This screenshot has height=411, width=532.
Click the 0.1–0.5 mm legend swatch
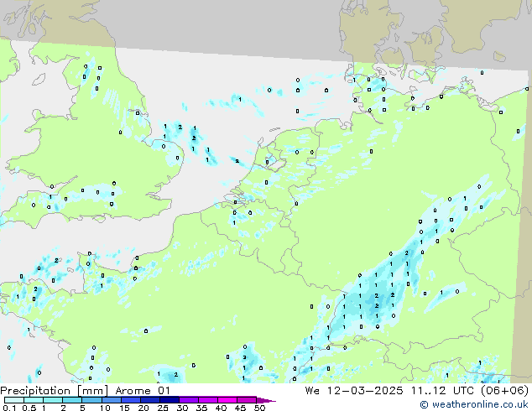click(14, 400)
